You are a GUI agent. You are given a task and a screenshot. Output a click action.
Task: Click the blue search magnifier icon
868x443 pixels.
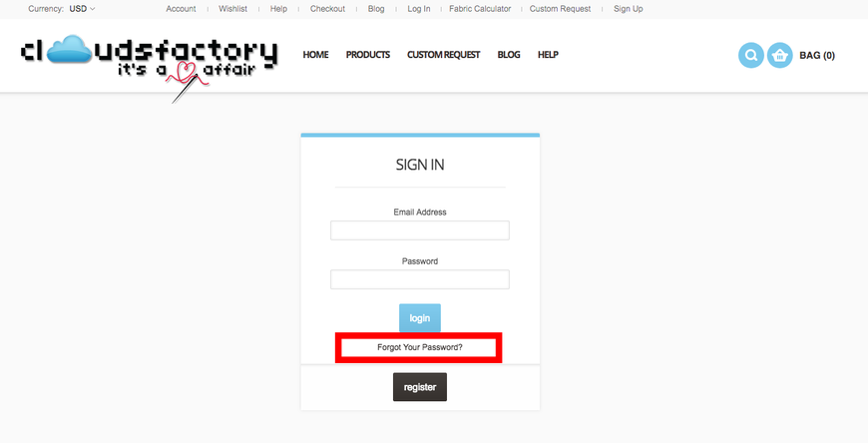pos(750,56)
